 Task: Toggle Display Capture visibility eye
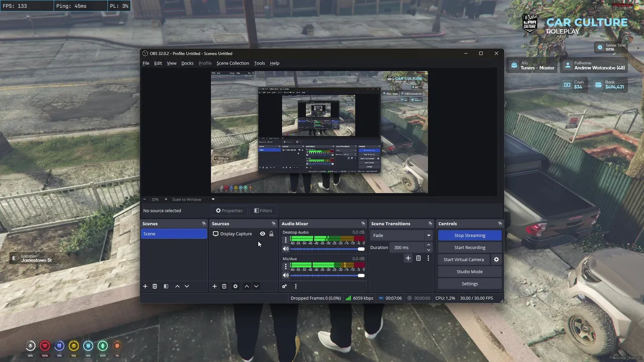[262, 234]
